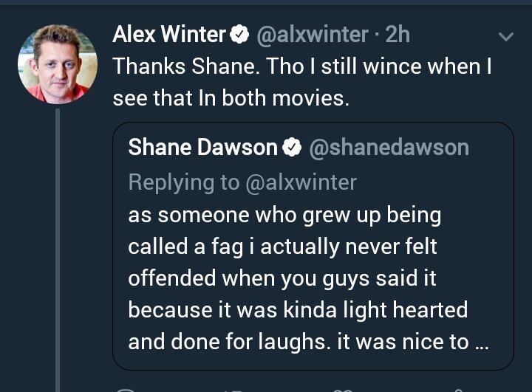Click Alex Winter's verified badge
The image size is (532, 392).
238,34
